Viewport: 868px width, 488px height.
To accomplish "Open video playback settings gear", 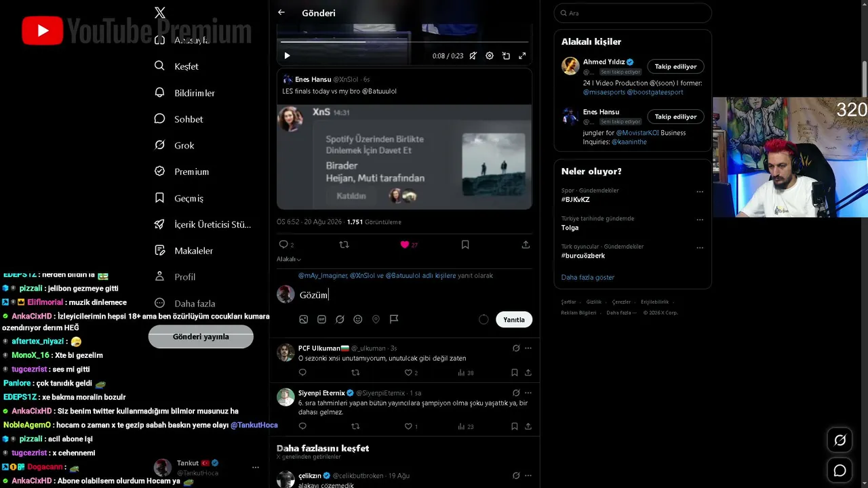I will pos(490,56).
